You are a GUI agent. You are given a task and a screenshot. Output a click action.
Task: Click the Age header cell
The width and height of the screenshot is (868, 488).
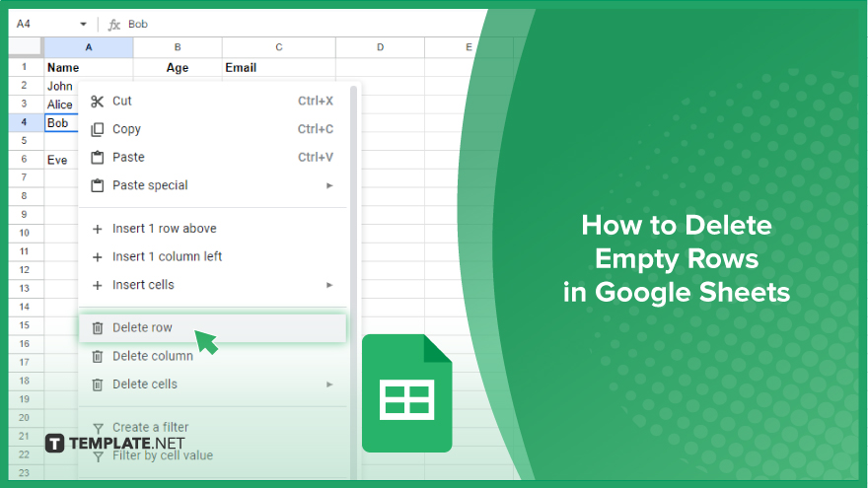click(x=178, y=67)
